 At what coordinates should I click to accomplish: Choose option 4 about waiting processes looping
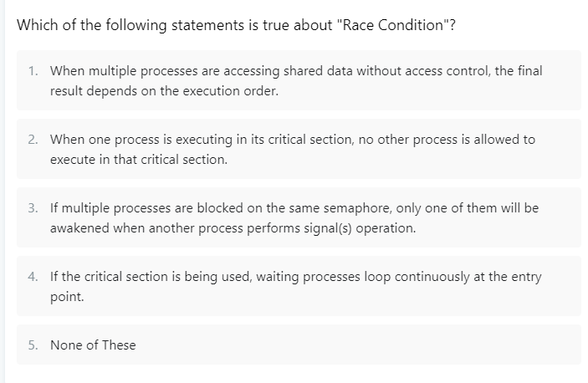pyautogui.click(x=299, y=286)
